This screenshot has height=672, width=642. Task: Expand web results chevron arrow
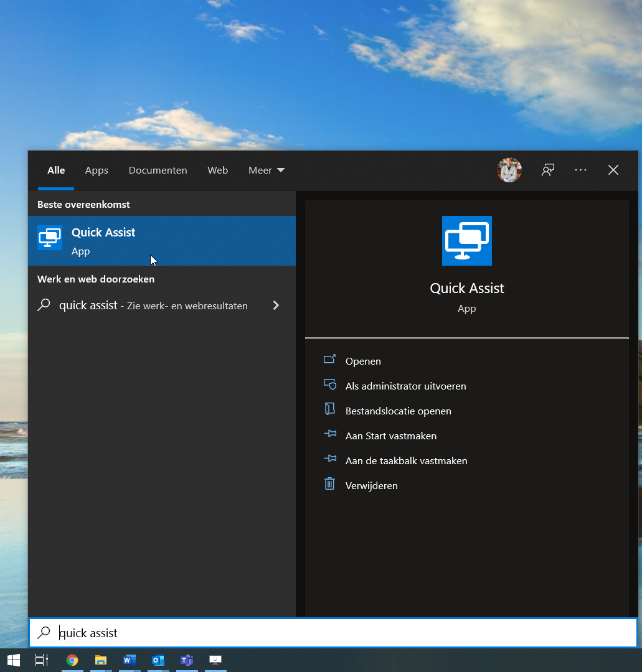coord(276,305)
